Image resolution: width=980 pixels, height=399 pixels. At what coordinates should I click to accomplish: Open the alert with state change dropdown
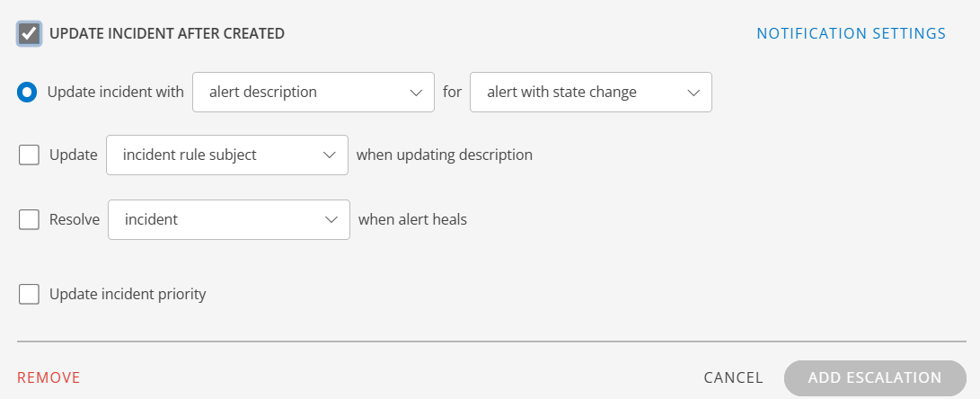(x=579, y=92)
